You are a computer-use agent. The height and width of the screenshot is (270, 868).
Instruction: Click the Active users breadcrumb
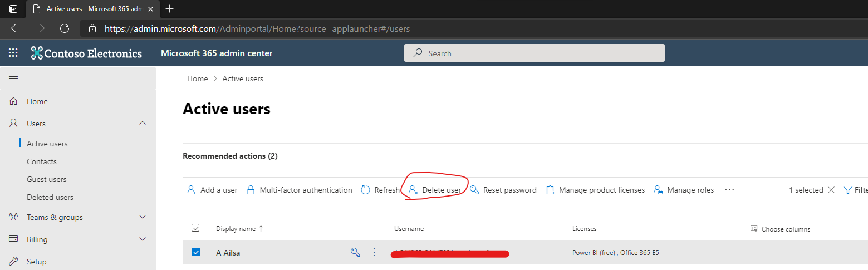243,78
